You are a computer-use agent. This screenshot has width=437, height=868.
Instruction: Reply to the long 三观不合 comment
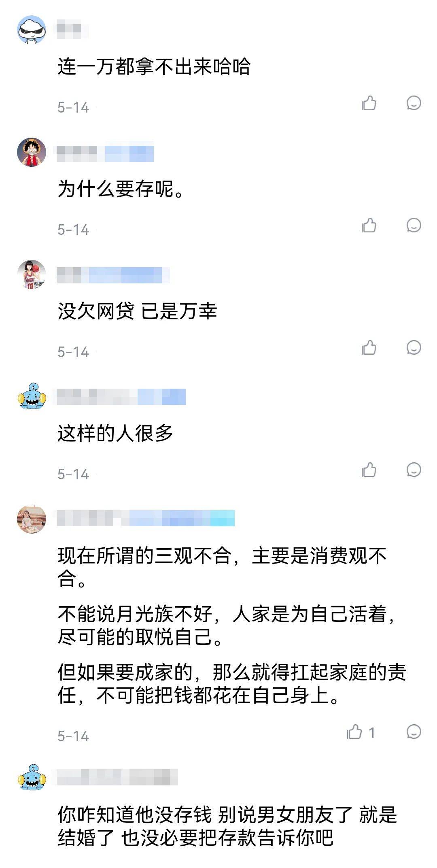(x=414, y=732)
